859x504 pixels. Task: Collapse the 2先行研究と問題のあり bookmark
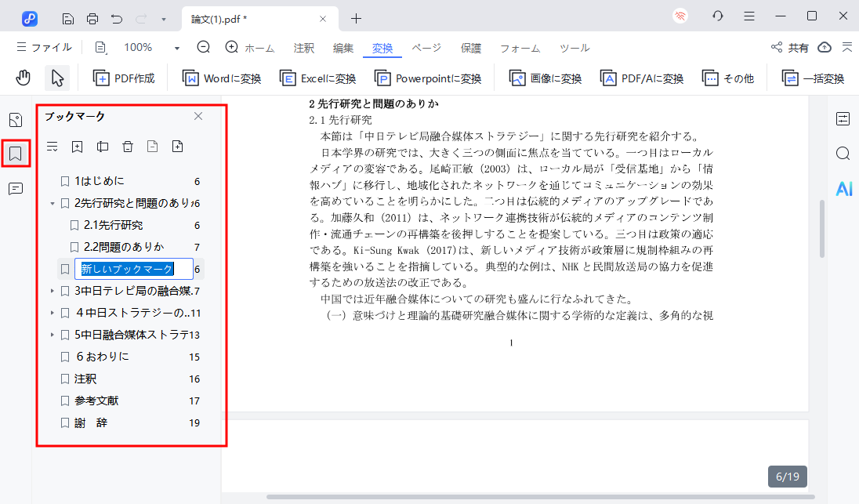[x=52, y=202]
